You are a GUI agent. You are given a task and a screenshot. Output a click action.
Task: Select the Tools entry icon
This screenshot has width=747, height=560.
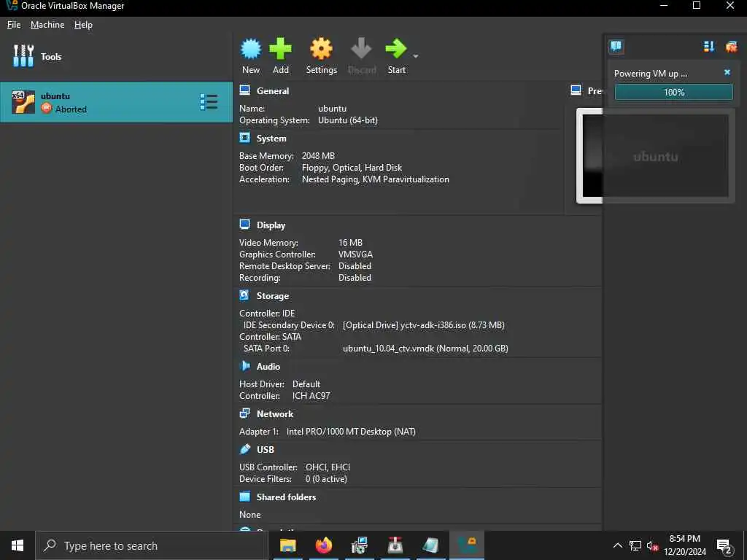tap(23, 56)
